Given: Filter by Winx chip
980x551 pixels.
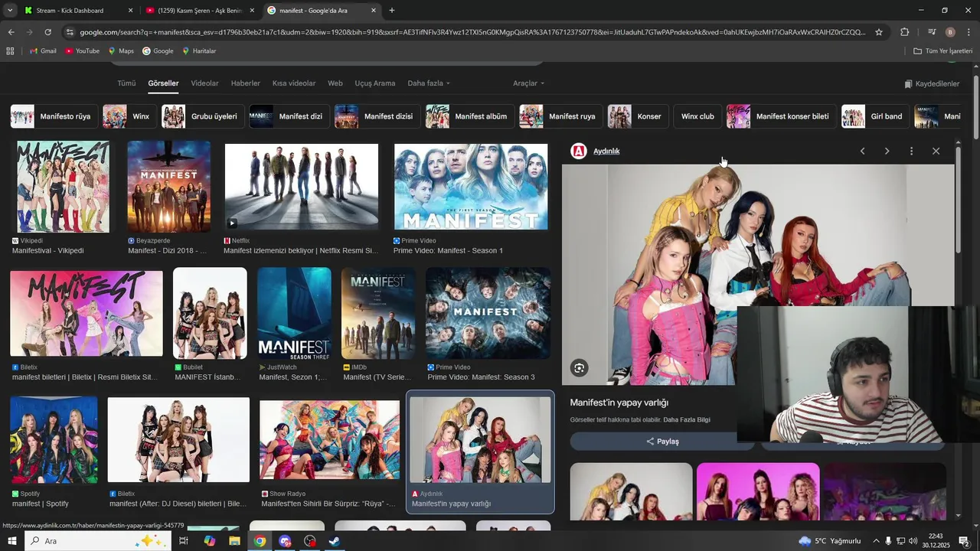Looking at the screenshot, I should tap(129, 116).
